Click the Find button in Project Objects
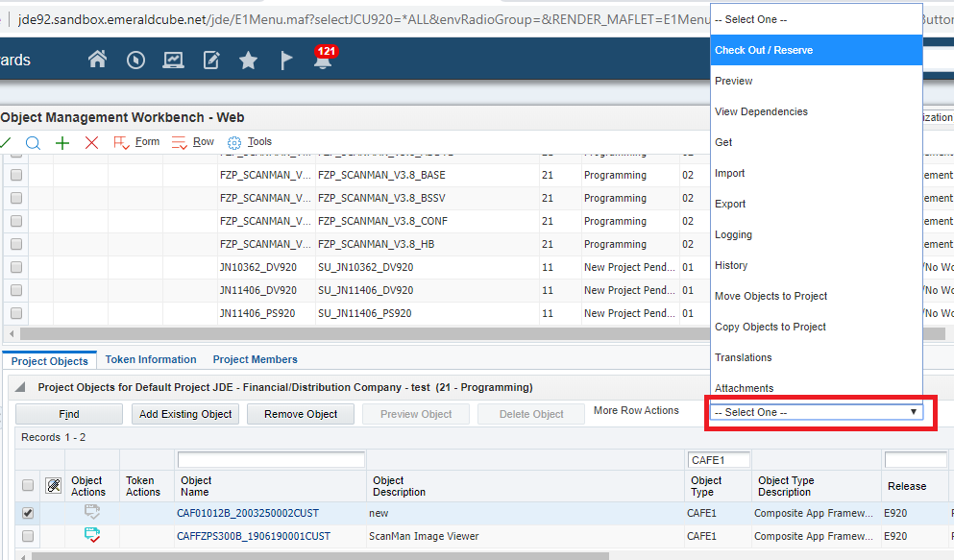Viewport: 954px width, 560px height. pyautogui.click(x=69, y=414)
